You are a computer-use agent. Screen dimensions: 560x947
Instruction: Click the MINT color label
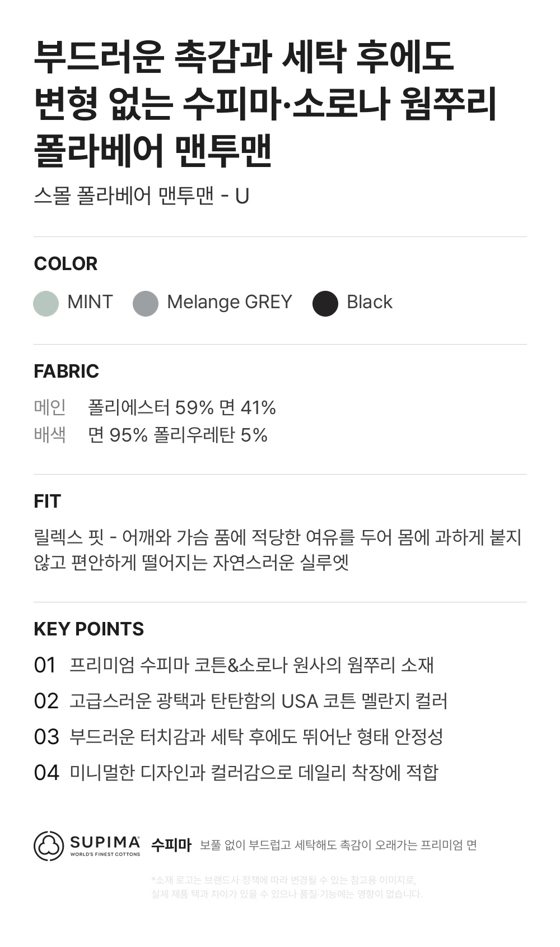(90, 302)
